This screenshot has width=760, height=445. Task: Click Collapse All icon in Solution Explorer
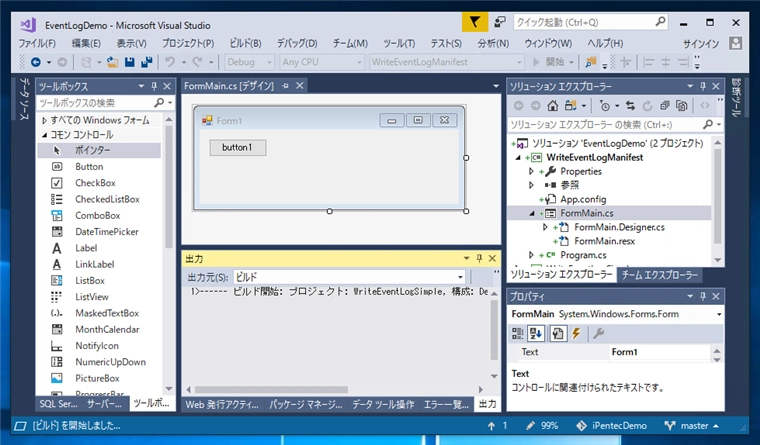tap(665, 106)
